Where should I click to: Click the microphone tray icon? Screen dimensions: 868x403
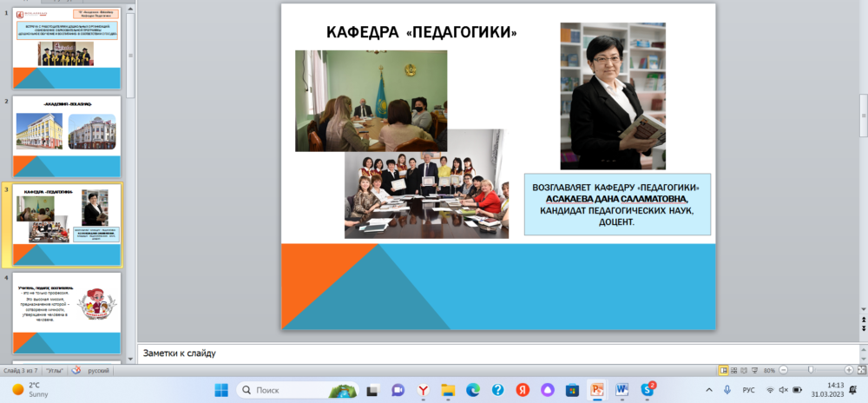click(727, 390)
